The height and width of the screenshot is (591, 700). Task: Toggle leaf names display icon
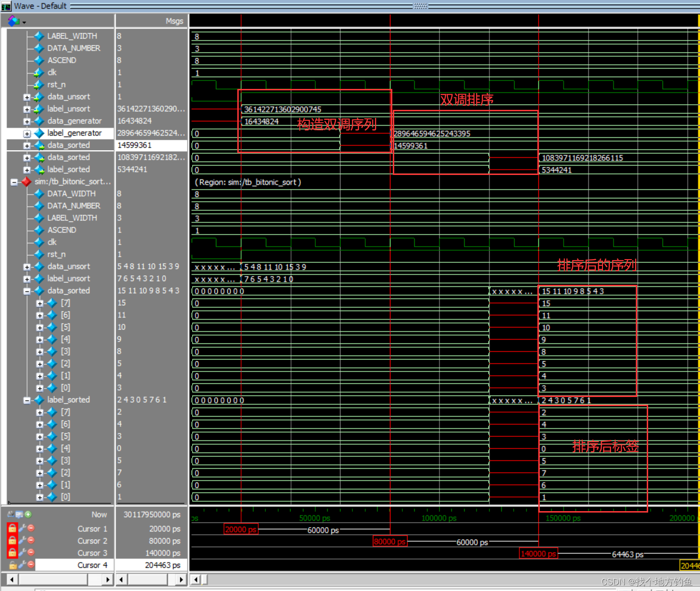click(10, 514)
